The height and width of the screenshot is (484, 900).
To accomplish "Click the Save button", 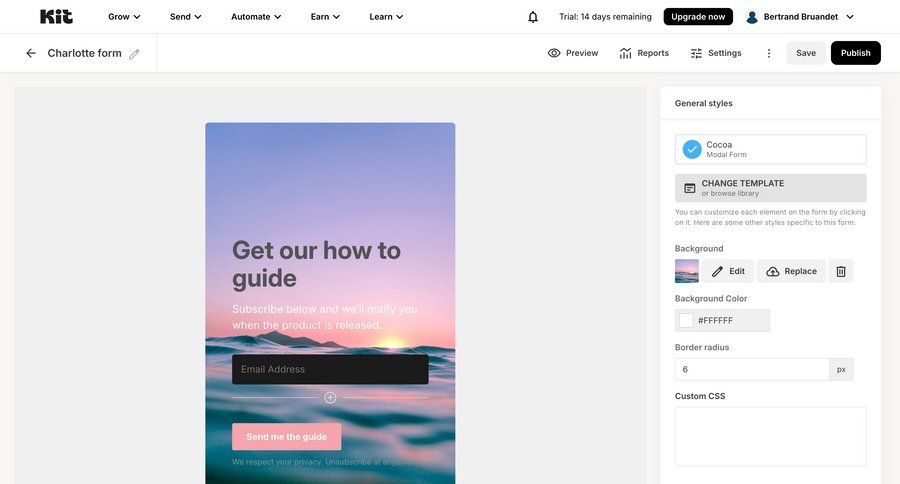I will (806, 53).
